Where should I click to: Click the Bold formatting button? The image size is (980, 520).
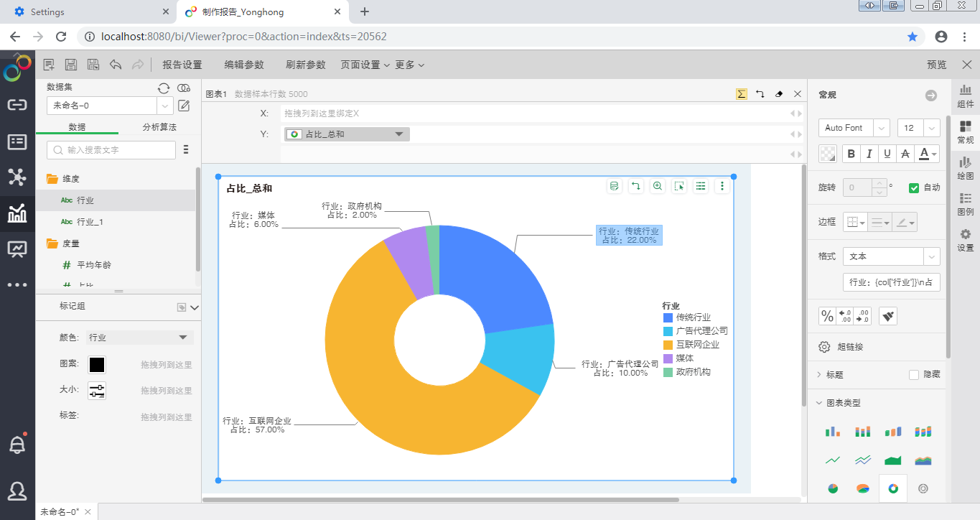click(x=851, y=153)
